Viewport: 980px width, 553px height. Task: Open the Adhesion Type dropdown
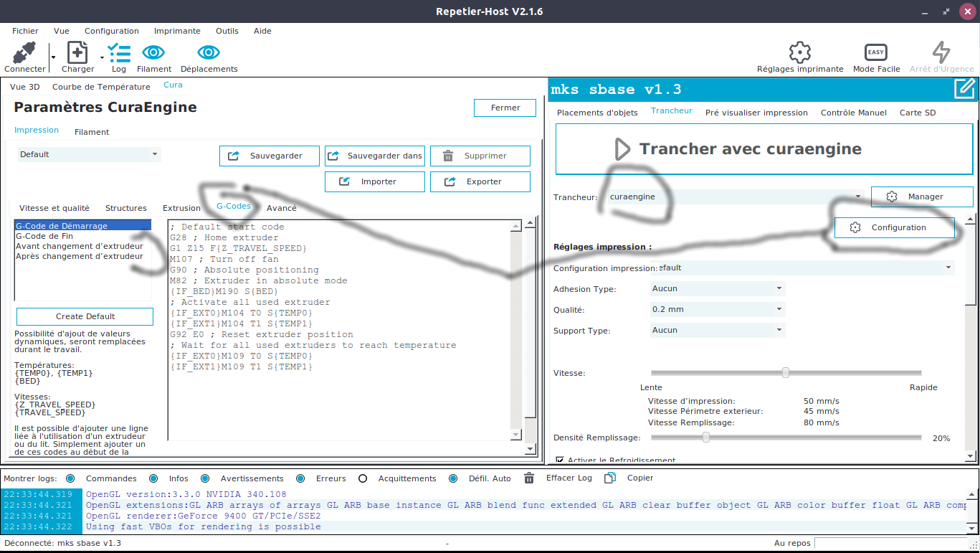pos(718,288)
